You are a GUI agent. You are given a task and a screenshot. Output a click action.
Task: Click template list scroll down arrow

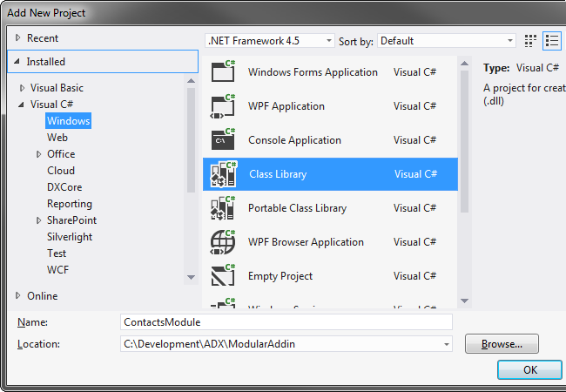point(465,301)
